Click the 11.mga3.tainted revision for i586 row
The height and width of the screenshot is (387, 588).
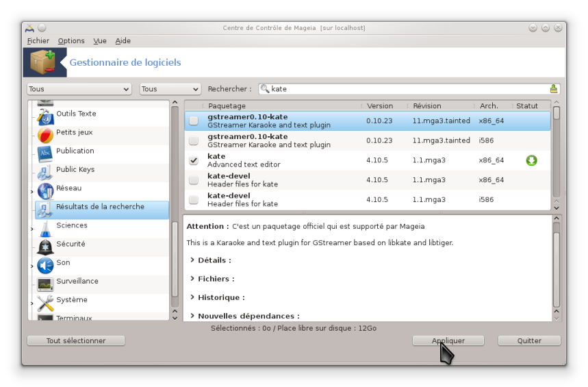441,140
